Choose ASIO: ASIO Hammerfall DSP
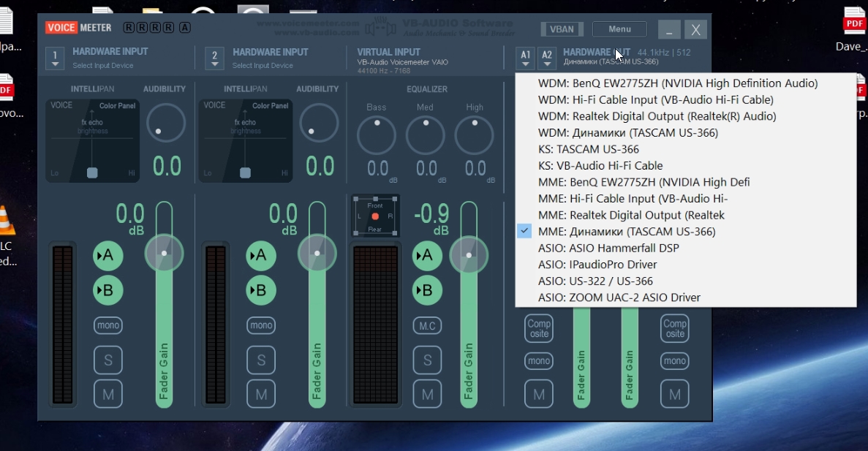 click(685, 249)
